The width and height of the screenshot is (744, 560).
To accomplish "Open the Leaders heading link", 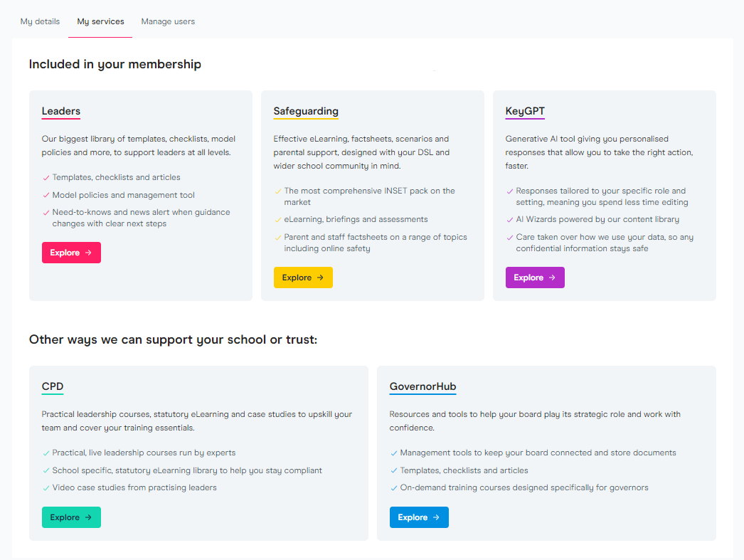I will [61, 111].
